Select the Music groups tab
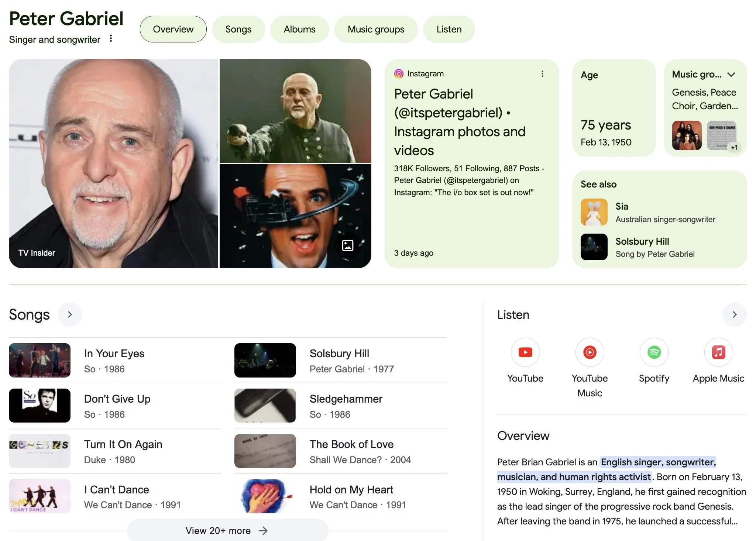The image size is (756, 541). point(376,29)
